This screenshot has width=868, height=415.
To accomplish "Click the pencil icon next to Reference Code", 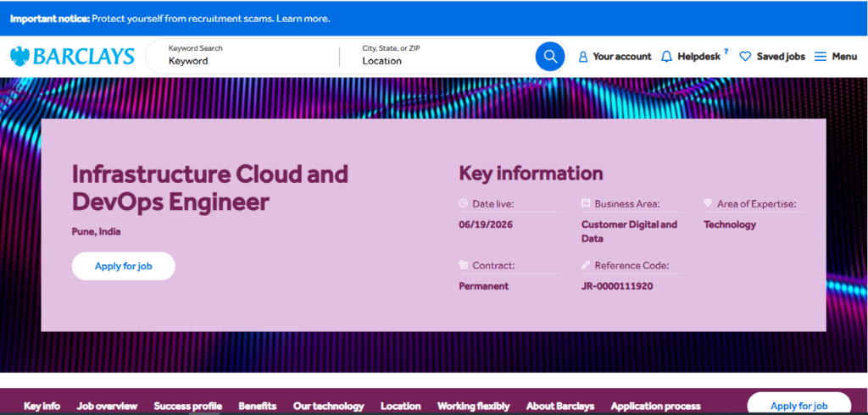I will tap(586, 265).
